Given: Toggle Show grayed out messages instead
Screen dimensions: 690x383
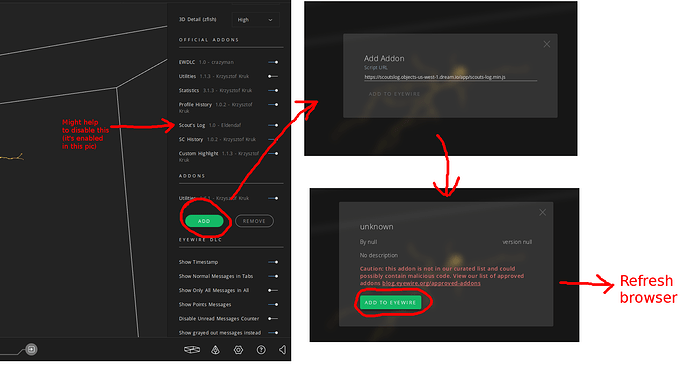Looking at the screenshot, I should point(273,332).
